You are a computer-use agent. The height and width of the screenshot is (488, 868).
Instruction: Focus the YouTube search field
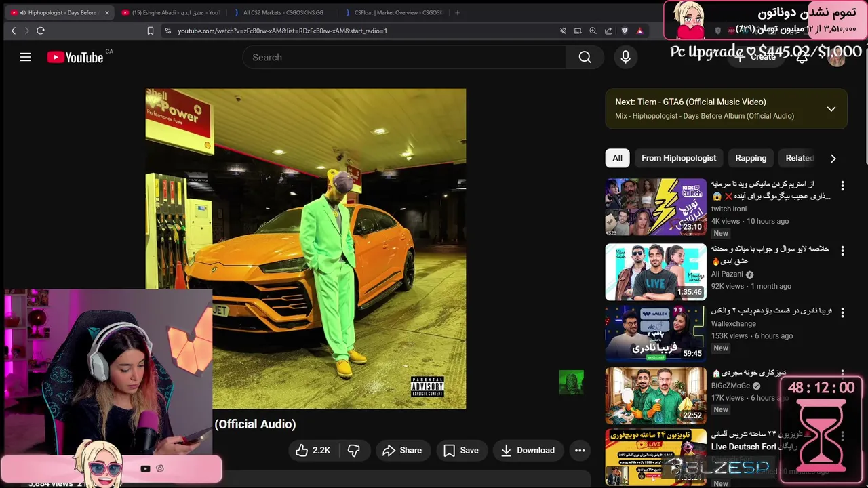pyautogui.click(x=404, y=58)
